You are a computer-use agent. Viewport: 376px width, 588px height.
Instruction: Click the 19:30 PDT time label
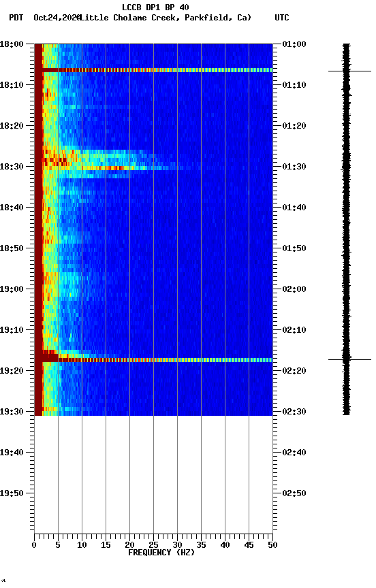coord(12,412)
